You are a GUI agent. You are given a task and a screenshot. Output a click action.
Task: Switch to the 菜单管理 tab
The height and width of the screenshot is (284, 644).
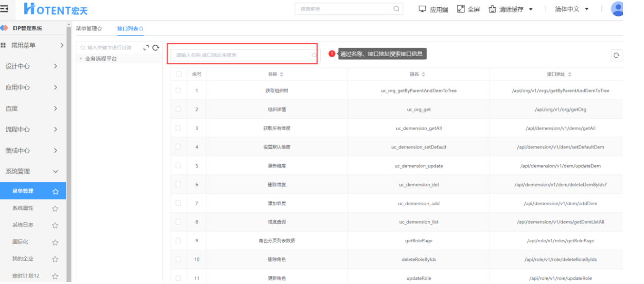pos(86,29)
